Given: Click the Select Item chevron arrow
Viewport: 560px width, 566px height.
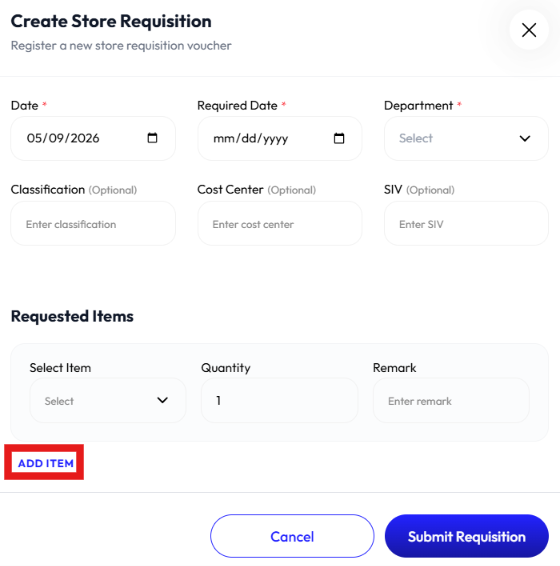Looking at the screenshot, I should [162, 400].
